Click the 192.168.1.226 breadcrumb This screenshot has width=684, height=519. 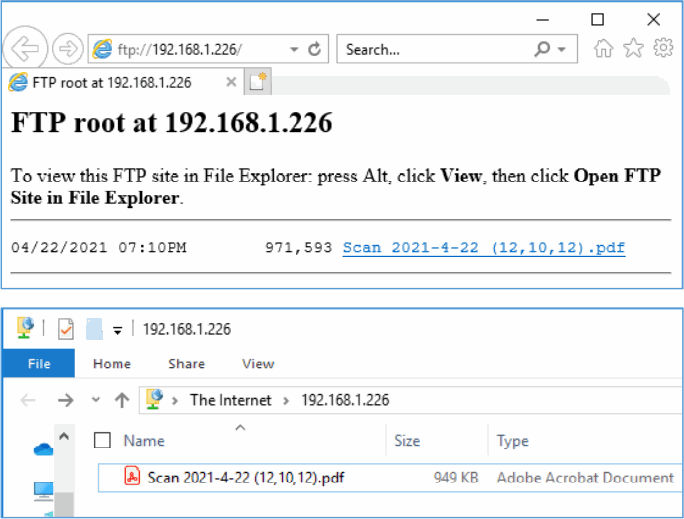pos(345,400)
